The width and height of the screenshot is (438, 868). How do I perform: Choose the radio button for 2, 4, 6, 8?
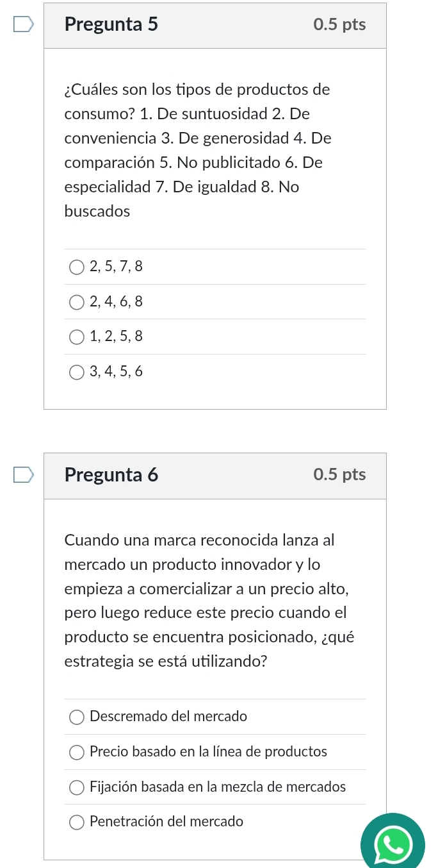click(x=77, y=302)
